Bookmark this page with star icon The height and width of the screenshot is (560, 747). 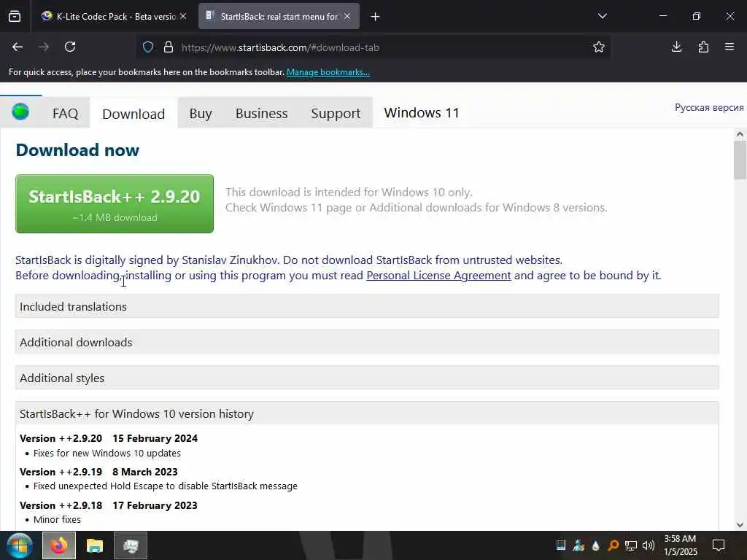pos(599,47)
